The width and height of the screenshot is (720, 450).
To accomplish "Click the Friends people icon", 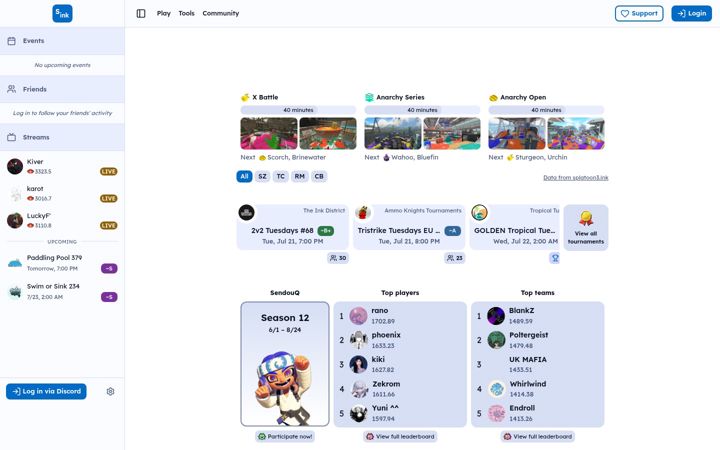I will [x=11, y=89].
